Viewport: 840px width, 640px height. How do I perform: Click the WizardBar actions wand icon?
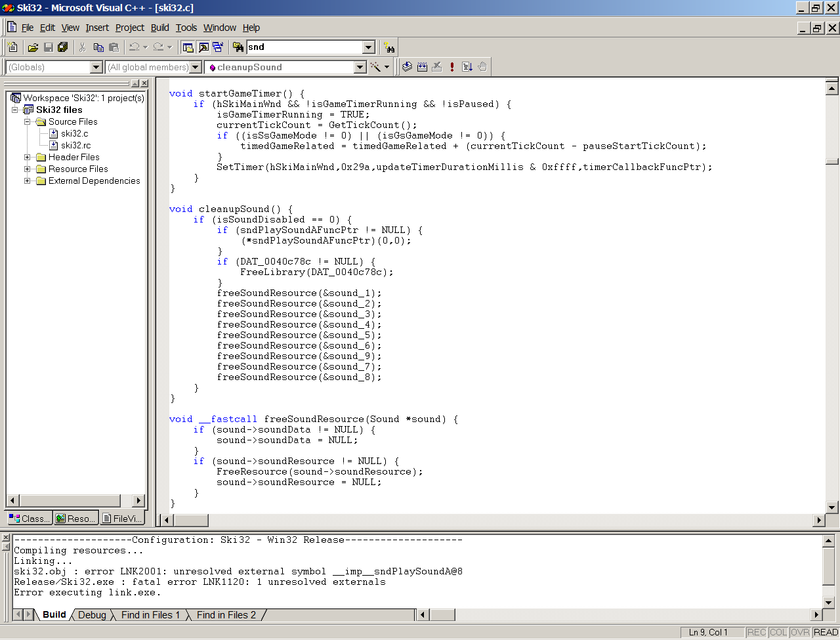(376, 67)
